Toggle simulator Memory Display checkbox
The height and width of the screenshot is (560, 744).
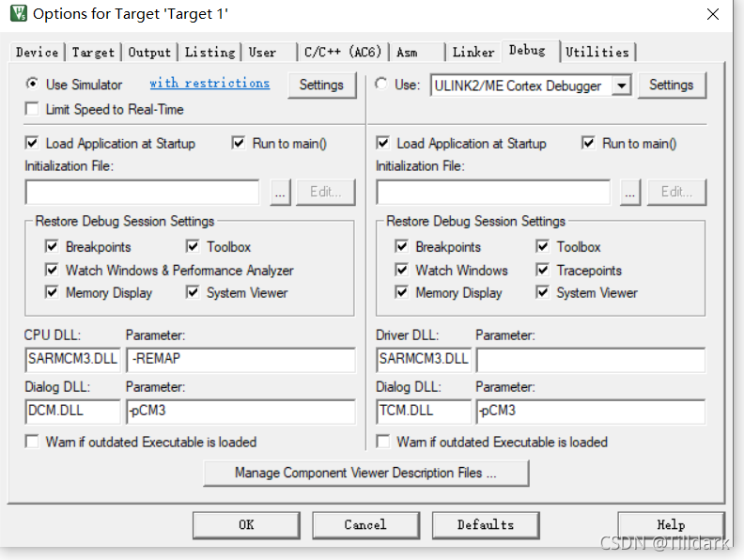(52, 292)
